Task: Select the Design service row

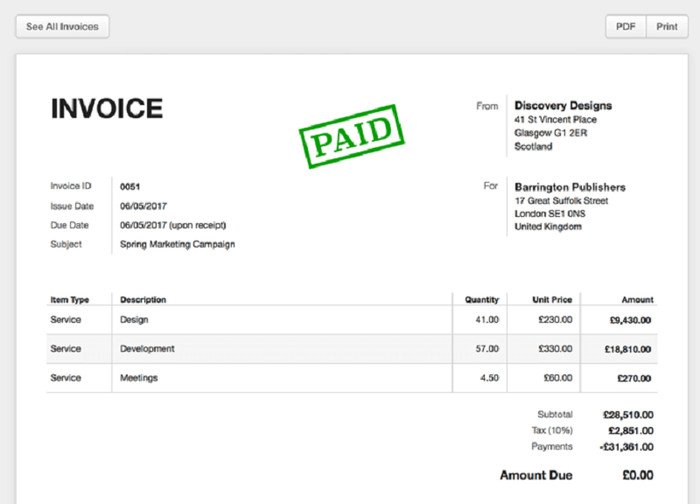Action: pyautogui.click(x=352, y=320)
